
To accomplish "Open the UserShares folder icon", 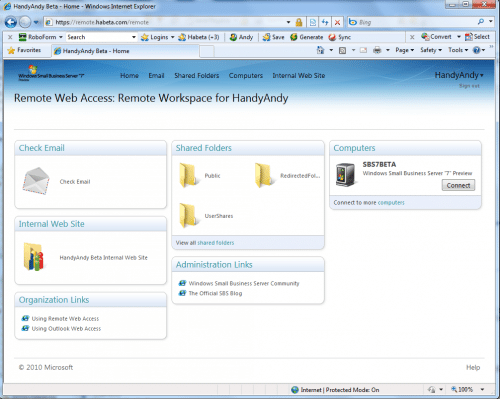I will 188,215.
